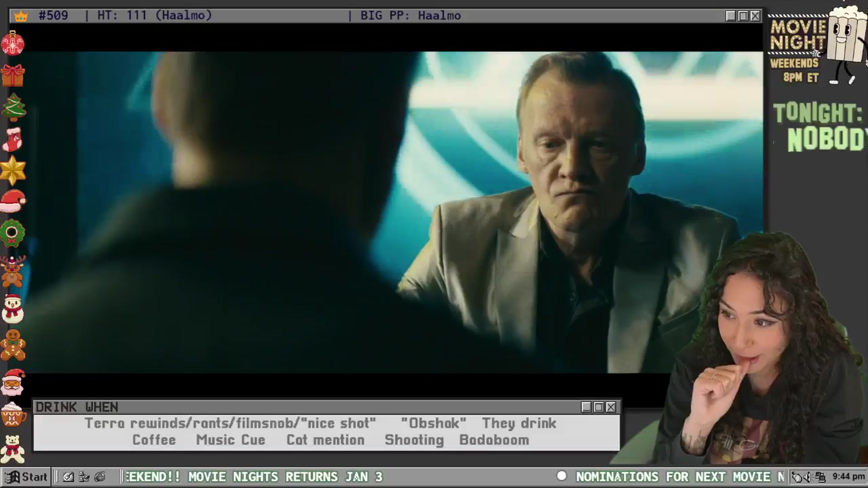Click the Santa hat icon
This screenshot has height=488, width=868.
click(13, 201)
